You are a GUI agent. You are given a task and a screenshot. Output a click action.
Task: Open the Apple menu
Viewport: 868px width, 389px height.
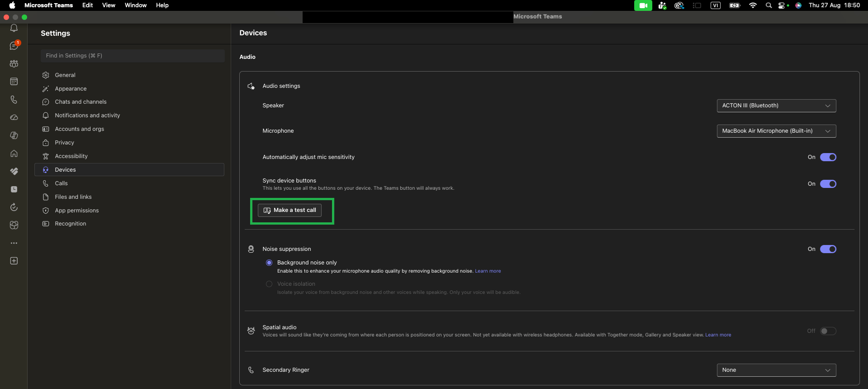(x=12, y=5)
